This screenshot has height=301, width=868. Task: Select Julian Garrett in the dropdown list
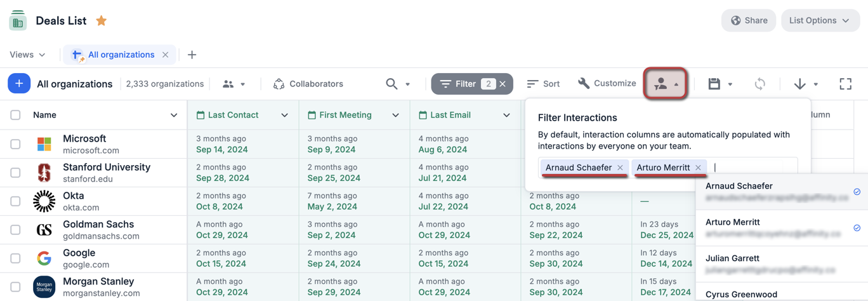(x=782, y=264)
